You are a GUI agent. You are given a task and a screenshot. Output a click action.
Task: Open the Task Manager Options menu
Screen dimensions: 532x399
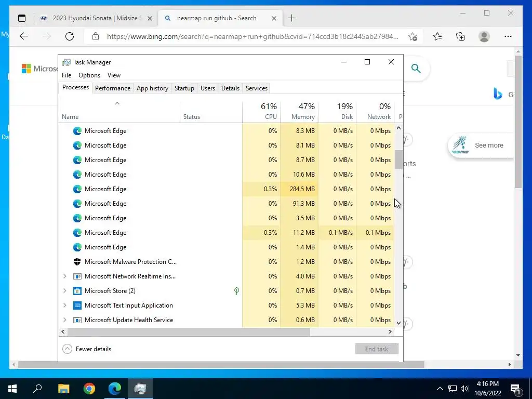[89, 75]
